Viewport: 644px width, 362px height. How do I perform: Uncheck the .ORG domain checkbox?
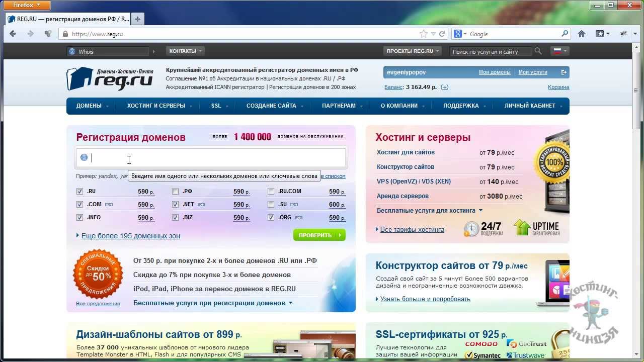[271, 217]
